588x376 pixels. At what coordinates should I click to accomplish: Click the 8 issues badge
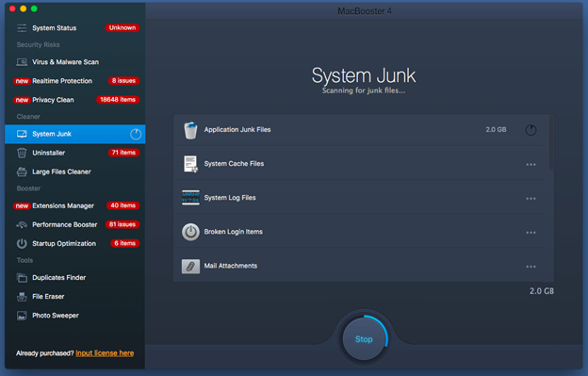123,81
